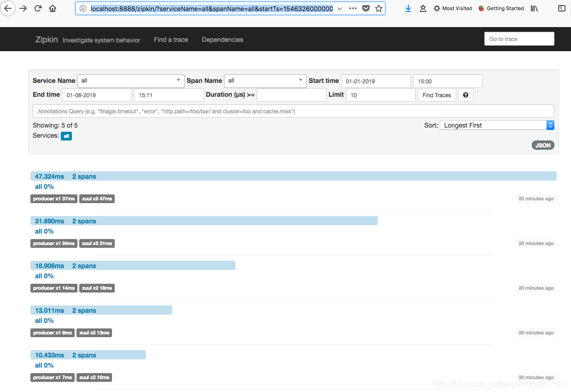Open the Service Name dropdown
Screen dimensions: 571x392
point(130,81)
